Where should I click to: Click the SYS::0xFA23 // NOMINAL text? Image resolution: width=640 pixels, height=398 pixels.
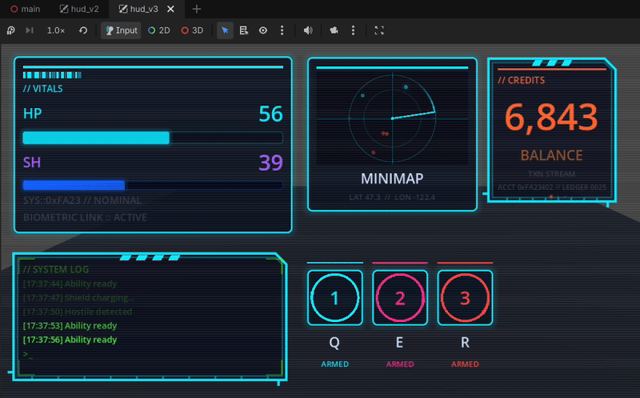(x=82, y=200)
